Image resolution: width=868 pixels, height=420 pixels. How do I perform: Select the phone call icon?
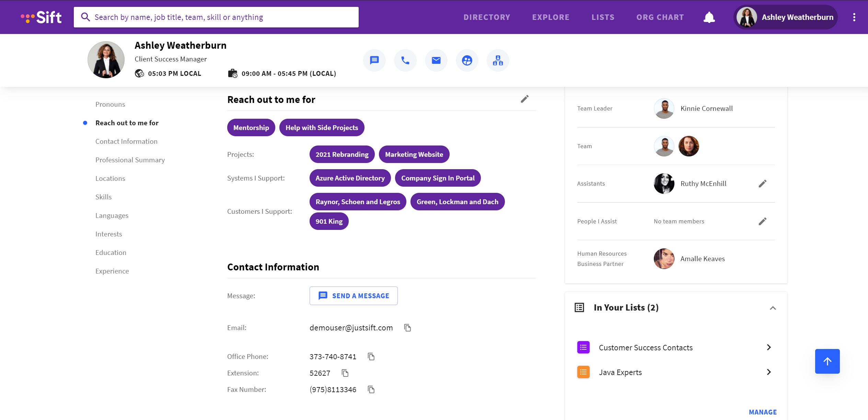(x=405, y=60)
